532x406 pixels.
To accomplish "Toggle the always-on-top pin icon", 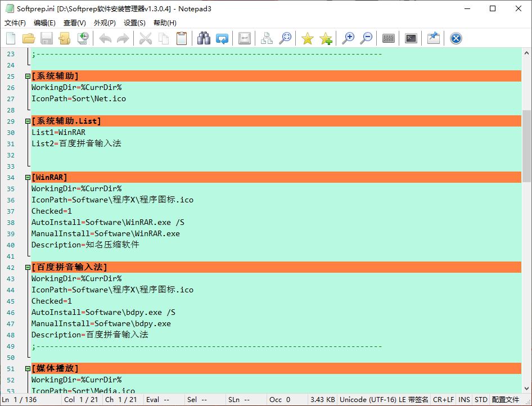I will [x=433, y=38].
